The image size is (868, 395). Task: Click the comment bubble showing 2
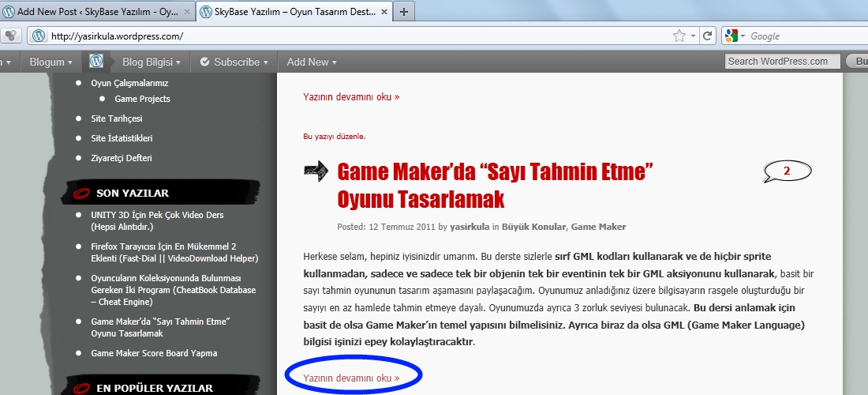787,171
